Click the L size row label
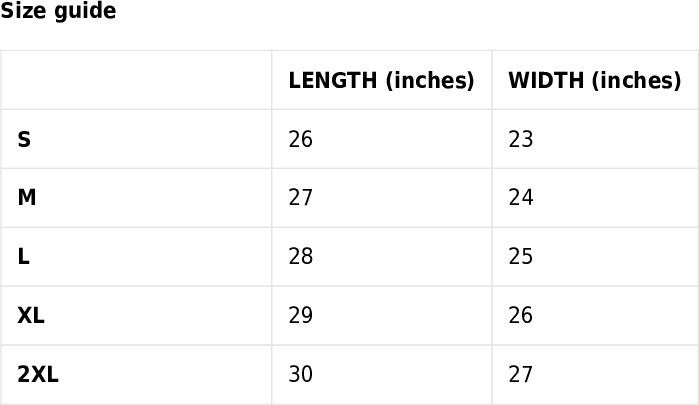The height and width of the screenshot is (405, 699). pos(24,257)
